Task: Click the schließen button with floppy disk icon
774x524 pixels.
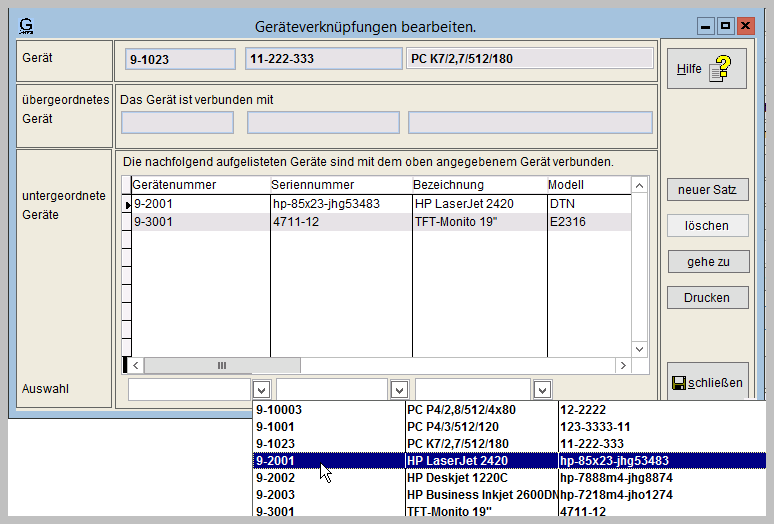Action: coord(707,383)
